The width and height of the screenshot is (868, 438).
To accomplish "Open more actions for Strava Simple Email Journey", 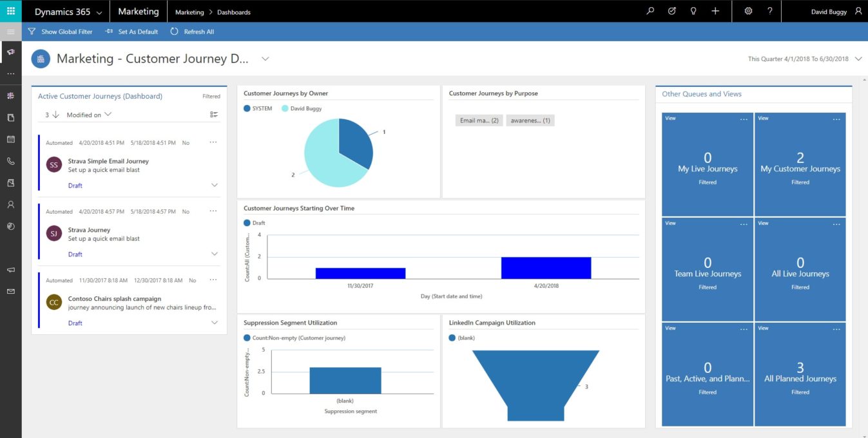I will tap(213, 142).
